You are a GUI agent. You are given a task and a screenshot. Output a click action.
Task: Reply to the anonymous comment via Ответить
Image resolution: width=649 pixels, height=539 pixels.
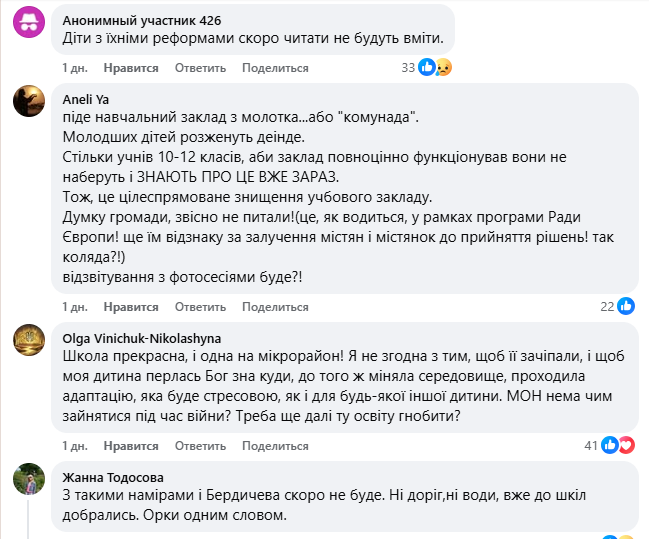tap(200, 68)
